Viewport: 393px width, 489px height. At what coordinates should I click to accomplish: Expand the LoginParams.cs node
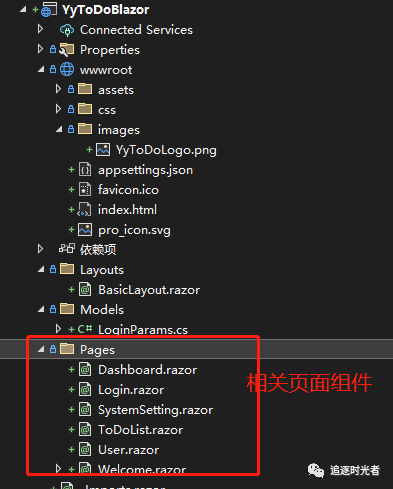click(58, 329)
